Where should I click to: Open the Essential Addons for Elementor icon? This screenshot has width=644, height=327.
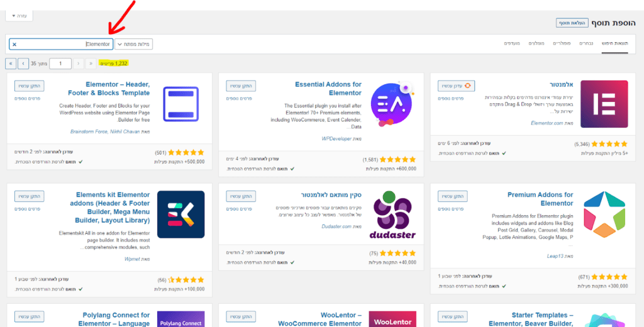[x=392, y=104]
